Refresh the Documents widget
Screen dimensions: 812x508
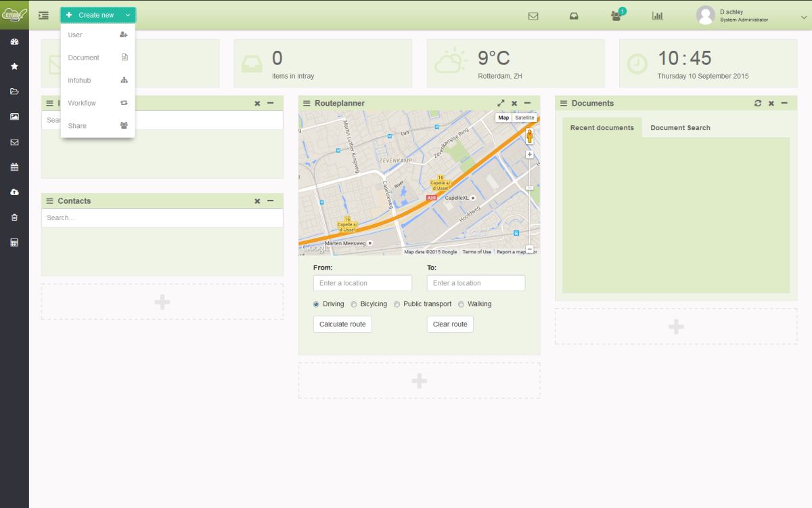coord(758,104)
